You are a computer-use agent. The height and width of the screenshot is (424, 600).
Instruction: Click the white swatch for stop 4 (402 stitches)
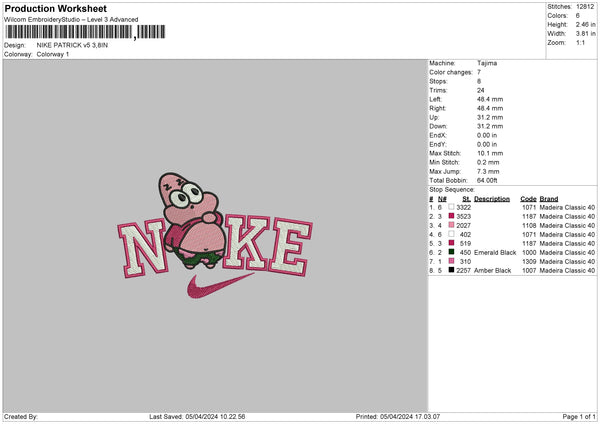pos(452,234)
